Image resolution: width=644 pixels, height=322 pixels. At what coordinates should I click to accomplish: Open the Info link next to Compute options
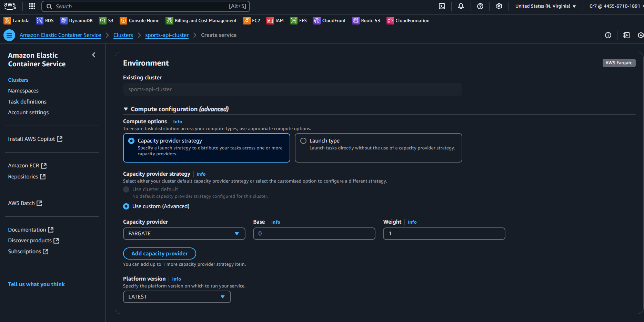(x=178, y=122)
